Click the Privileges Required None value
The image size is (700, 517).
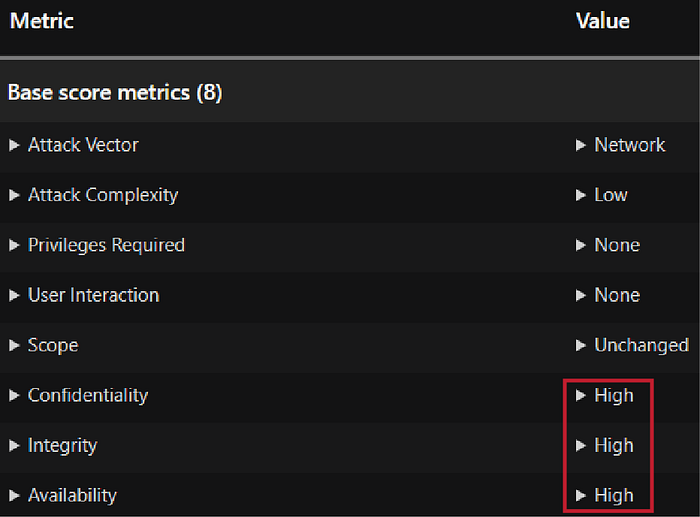tap(617, 245)
